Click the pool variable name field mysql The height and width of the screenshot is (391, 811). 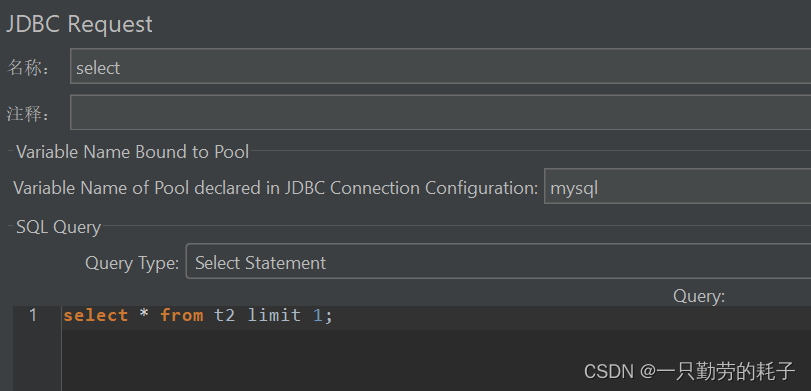[x=678, y=186]
